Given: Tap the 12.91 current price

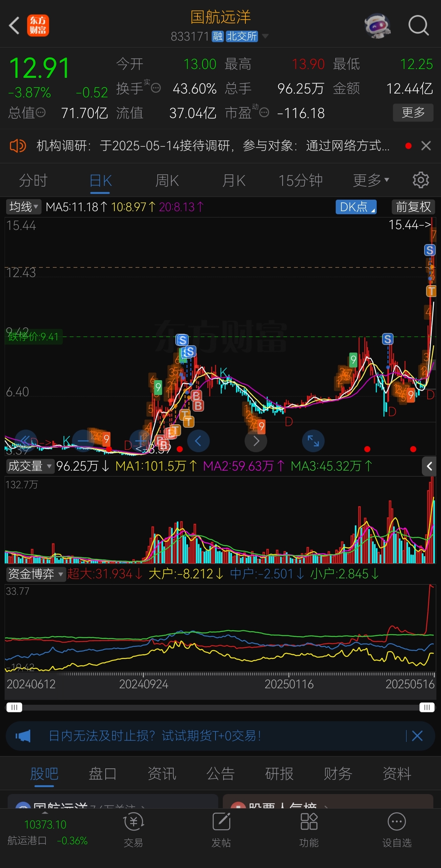Looking at the screenshot, I should click(39, 68).
